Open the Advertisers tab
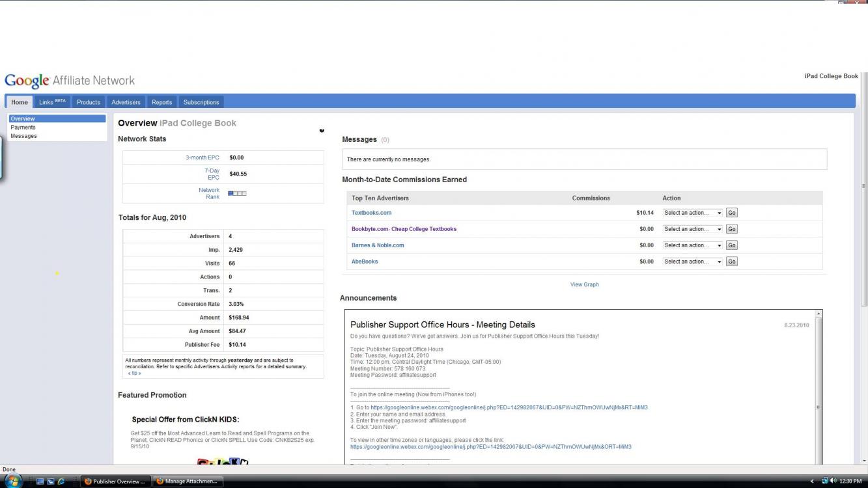868x488 pixels. 126,102
